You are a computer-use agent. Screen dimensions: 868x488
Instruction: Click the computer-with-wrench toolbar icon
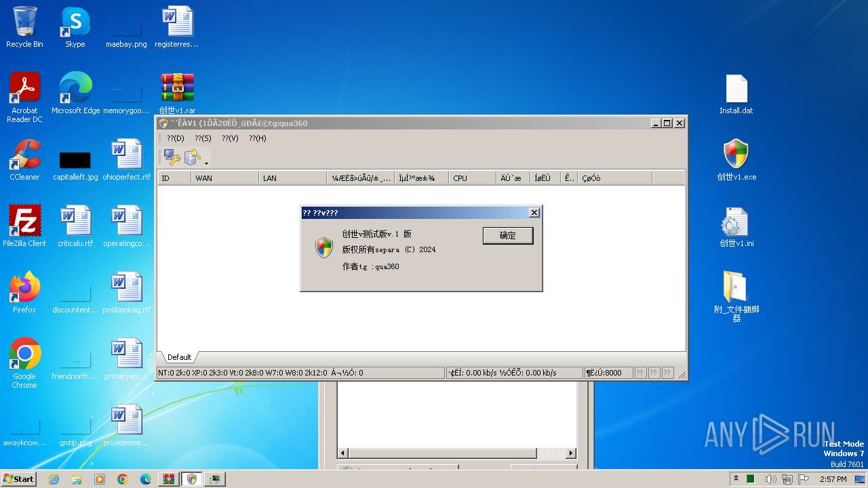click(x=172, y=158)
